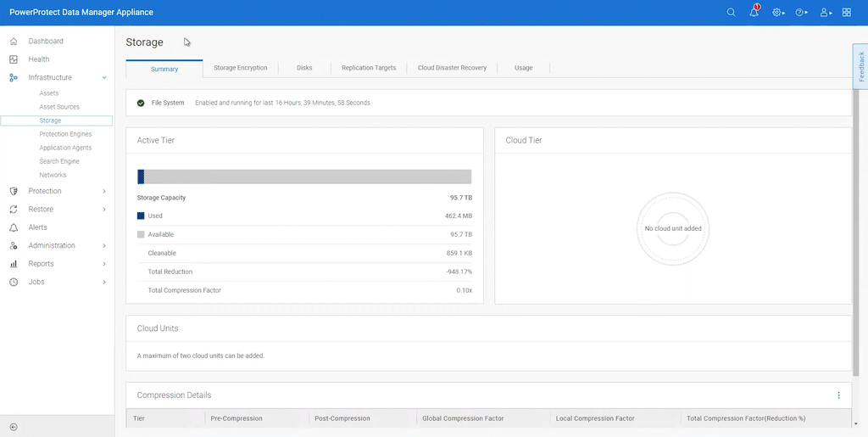This screenshot has height=437, width=868.
Task: Click the Used value 462.4 MB
Action: click(459, 216)
